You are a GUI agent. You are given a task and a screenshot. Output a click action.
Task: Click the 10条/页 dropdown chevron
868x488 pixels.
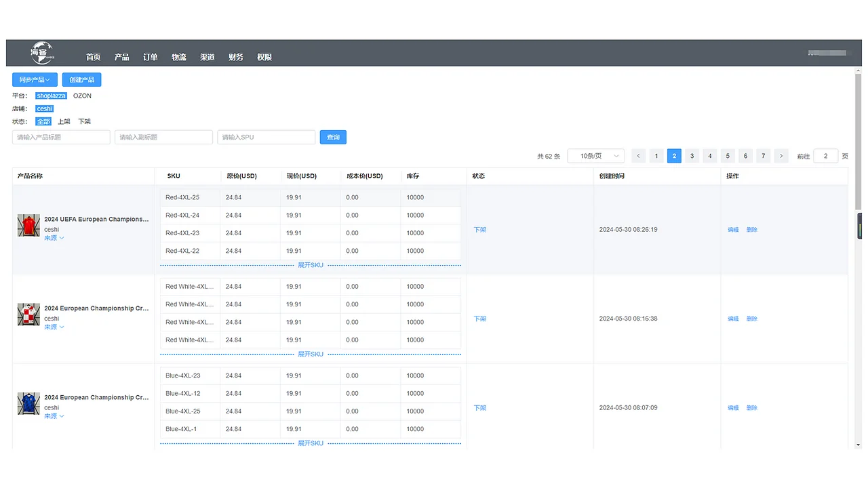click(x=614, y=156)
